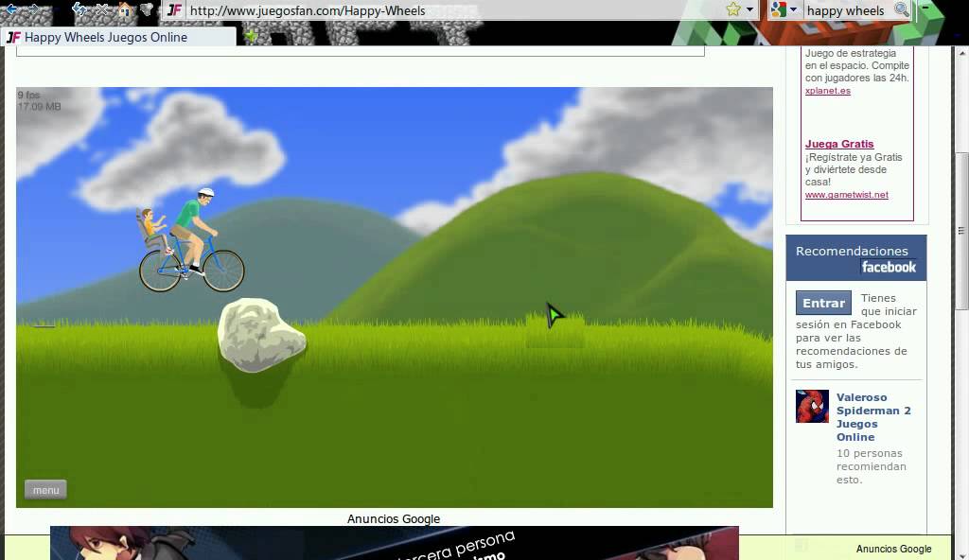Screen dimensions: 969x560
Task: Click the happy wheels search field
Action: (x=847, y=10)
